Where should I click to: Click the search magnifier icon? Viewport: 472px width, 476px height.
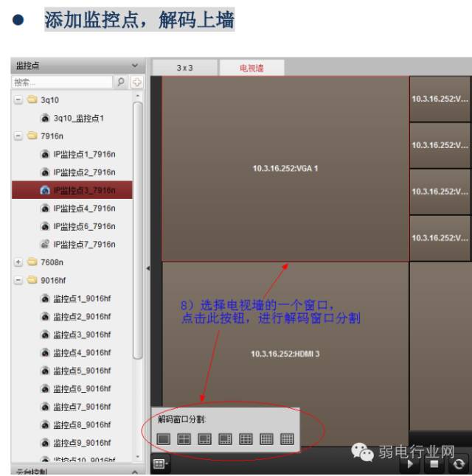click(x=121, y=82)
